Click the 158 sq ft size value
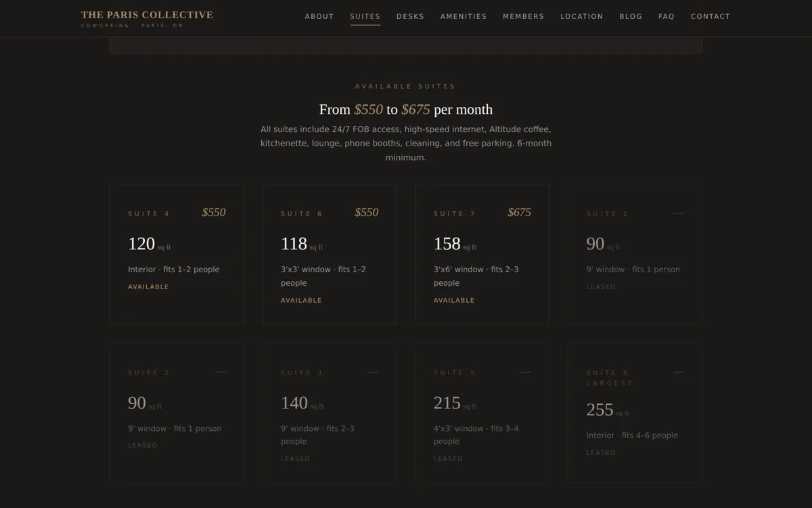812x508 pixels. click(455, 244)
